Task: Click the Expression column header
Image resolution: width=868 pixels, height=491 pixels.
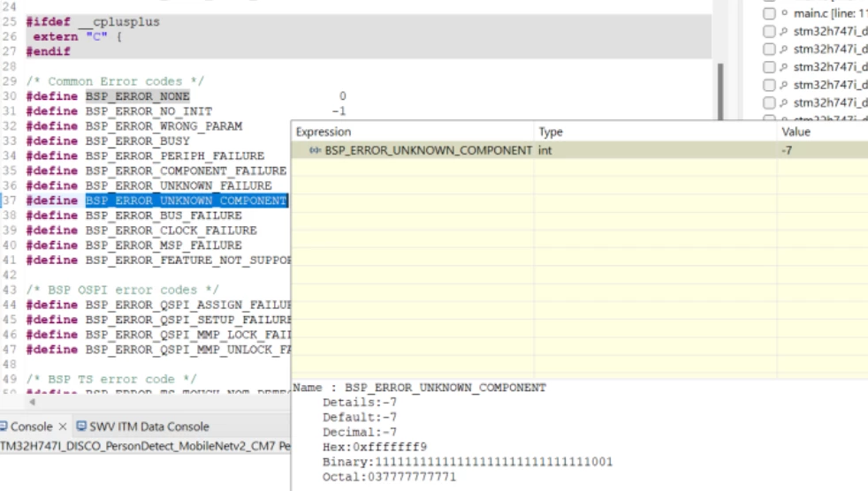Action: tap(413, 132)
